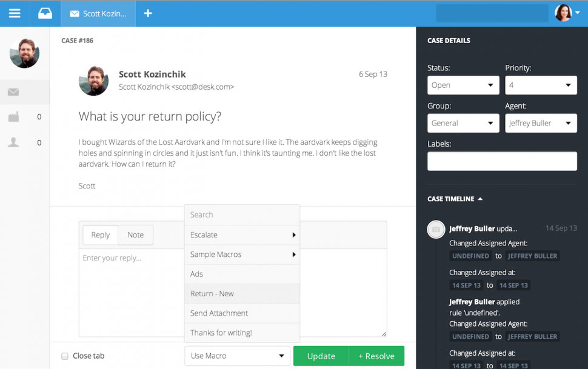This screenshot has width=588, height=369.
Task: Add a new tab with plus icon
Action: [148, 13]
